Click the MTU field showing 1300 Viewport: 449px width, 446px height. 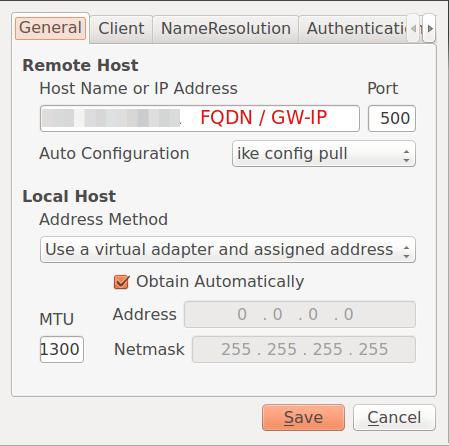(62, 349)
